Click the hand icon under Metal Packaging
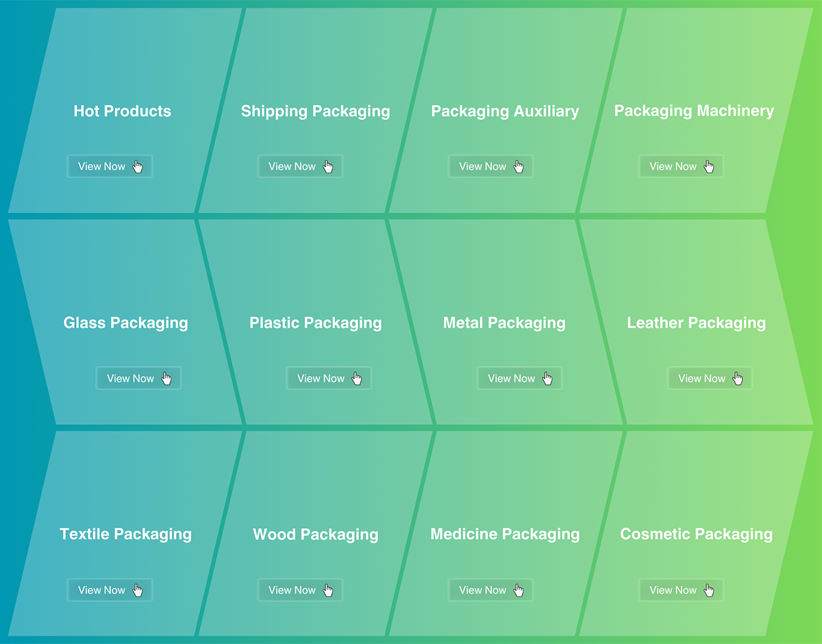This screenshot has height=644, width=822. [x=547, y=378]
